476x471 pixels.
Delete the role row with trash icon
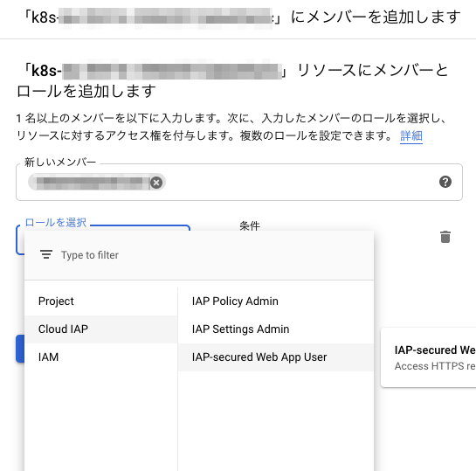point(445,237)
